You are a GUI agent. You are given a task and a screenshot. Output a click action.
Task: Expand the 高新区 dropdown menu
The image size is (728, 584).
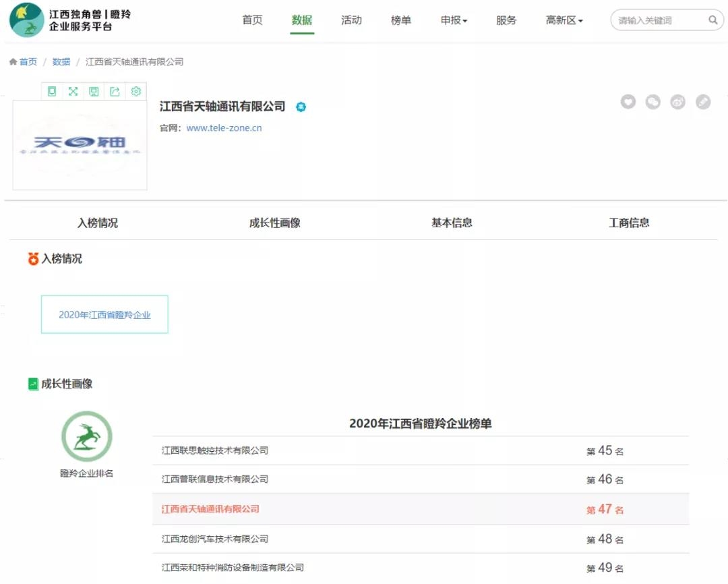pos(564,20)
